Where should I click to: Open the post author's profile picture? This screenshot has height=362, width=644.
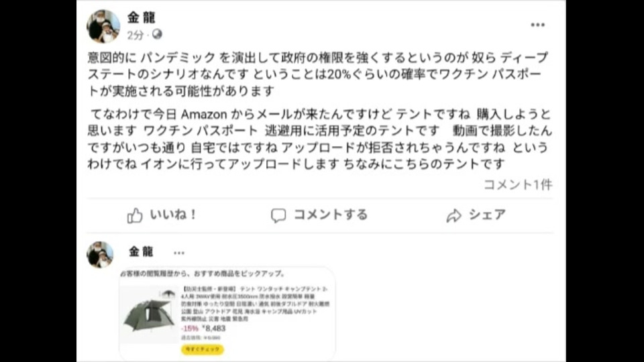point(103,26)
